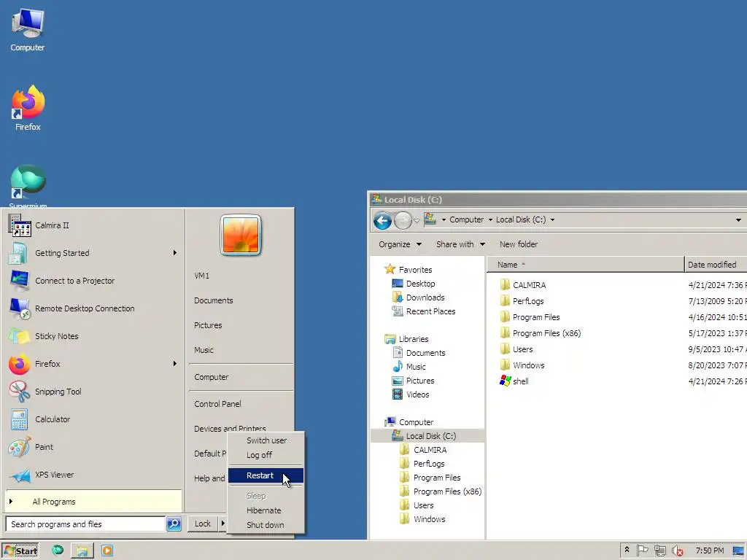This screenshot has width=747, height=560.
Task: Click the Search programs and files box
Action: [86, 524]
